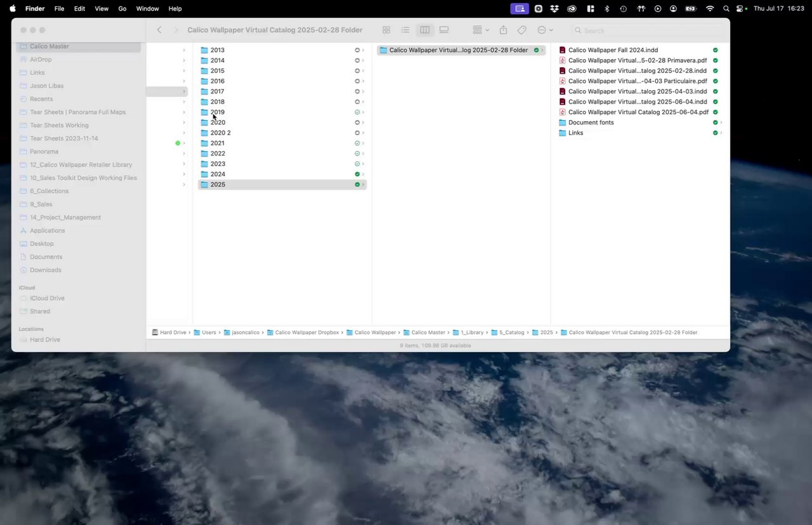Screen dimensions: 812x525
Task: Click the menu bar date and time
Action: pos(779,8)
